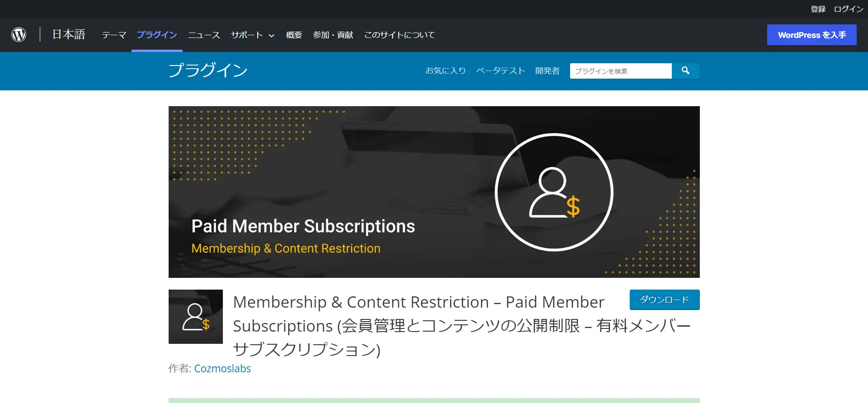Click the プラグイン page heading
This screenshot has width=868, height=403.
tap(208, 70)
